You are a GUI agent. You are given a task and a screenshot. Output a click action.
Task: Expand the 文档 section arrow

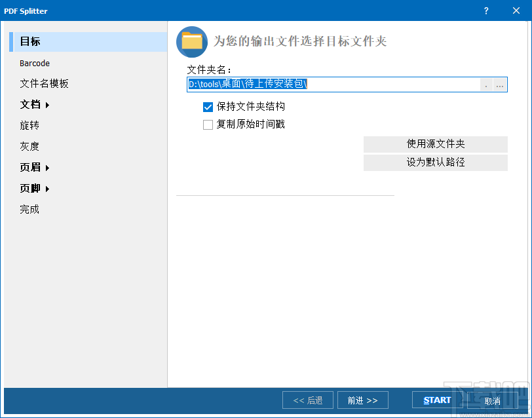coord(47,104)
